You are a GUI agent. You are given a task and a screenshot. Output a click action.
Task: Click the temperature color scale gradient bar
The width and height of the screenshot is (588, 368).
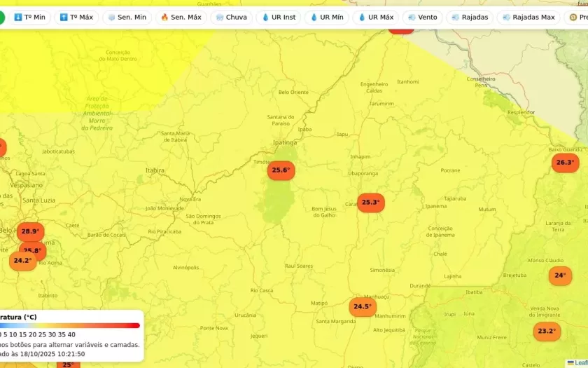70,325
